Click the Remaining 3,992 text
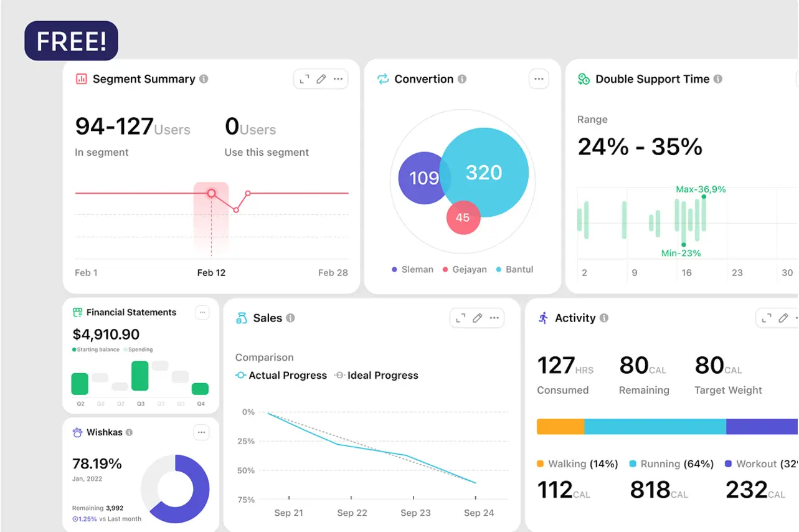Screen dimensions: 799x532 [98, 508]
